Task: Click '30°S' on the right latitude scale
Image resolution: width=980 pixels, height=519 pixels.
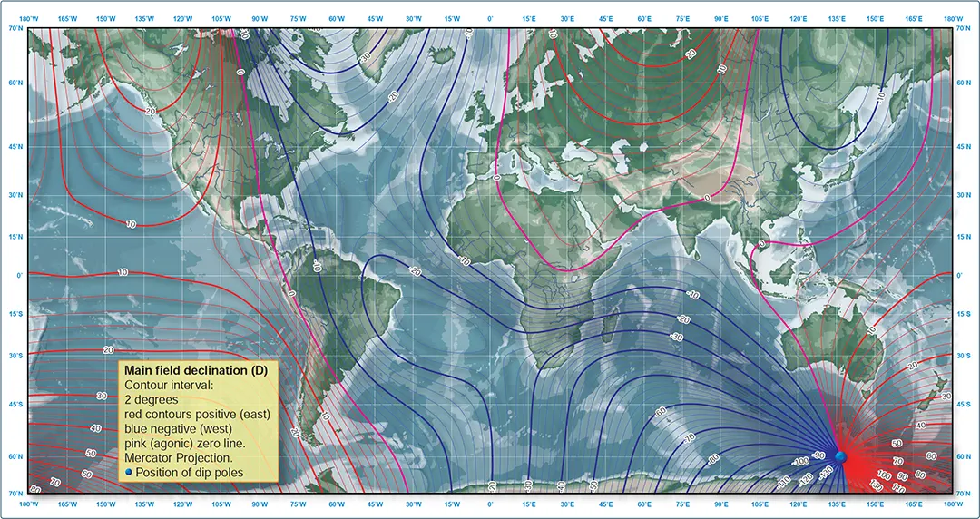Action: 963,355
